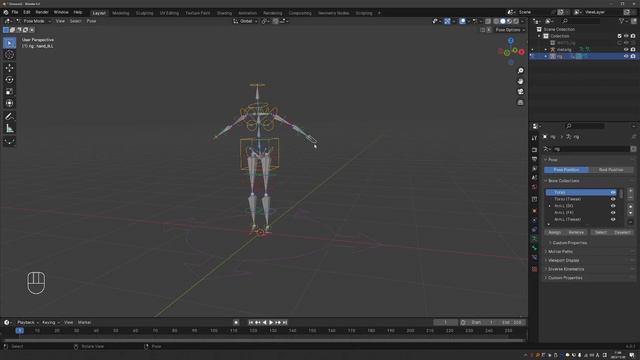
Task: Open the Global transform orientation dropdown
Action: click(x=245, y=21)
